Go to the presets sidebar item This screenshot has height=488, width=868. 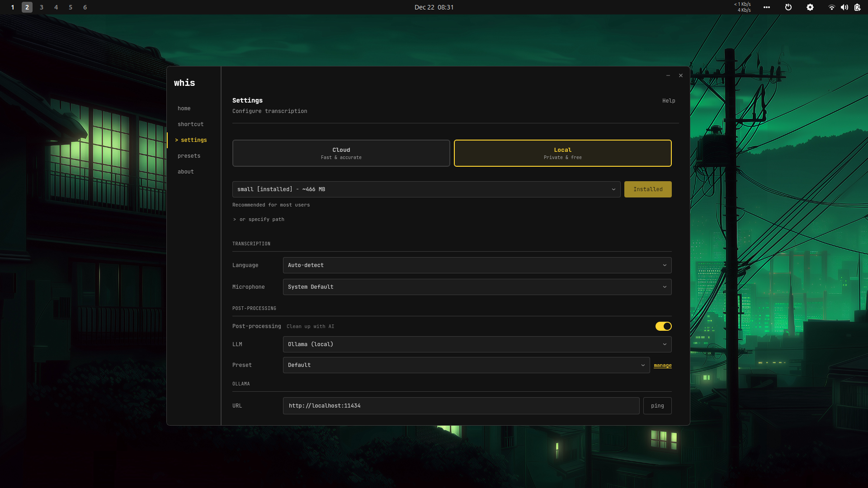click(189, 156)
